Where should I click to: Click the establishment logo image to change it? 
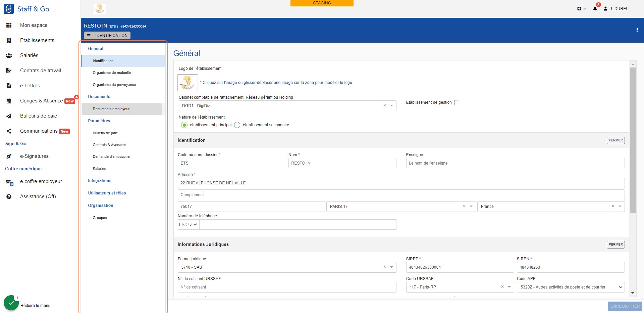[187, 83]
